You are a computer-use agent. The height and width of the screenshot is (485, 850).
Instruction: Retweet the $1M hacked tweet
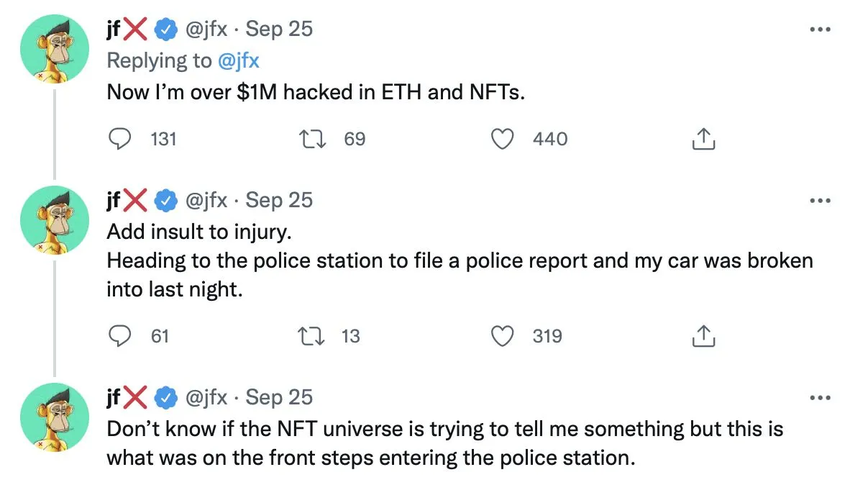tap(316, 139)
